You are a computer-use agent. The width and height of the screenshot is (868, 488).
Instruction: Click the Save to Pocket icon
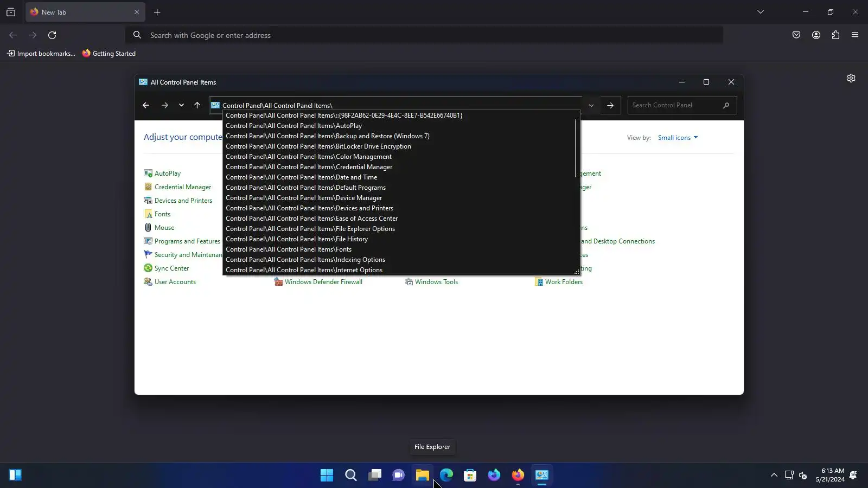click(796, 35)
